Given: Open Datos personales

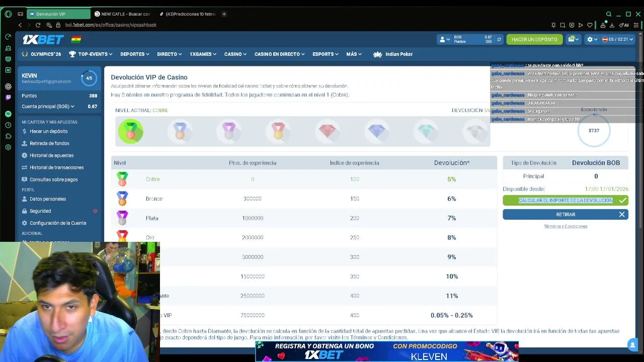Looking at the screenshot, I should coord(48,199).
